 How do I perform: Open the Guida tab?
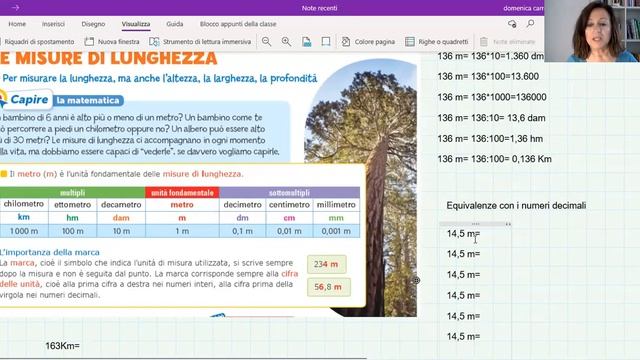[x=175, y=24]
